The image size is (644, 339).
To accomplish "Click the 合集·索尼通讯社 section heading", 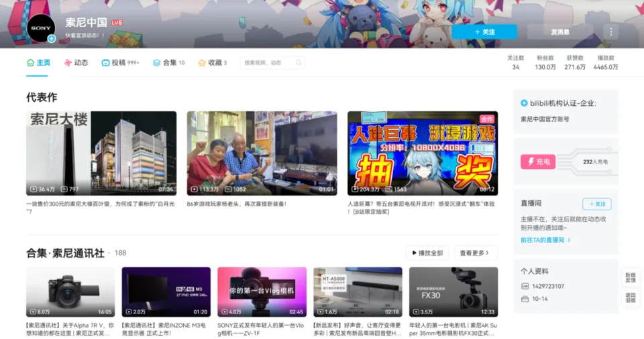I will (x=65, y=253).
